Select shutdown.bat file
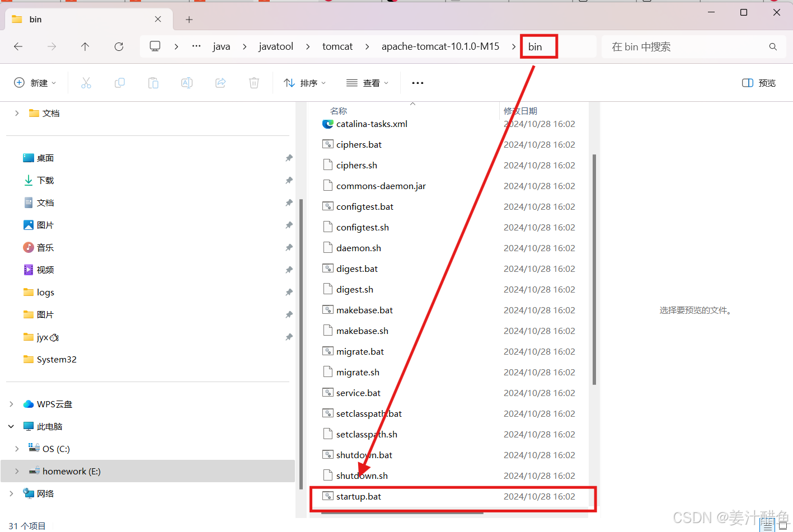The width and height of the screenshot is (793, 532). tap(364, 455)
